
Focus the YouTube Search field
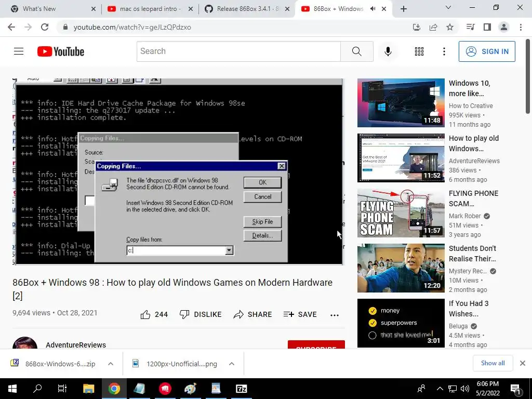(238, 51)
